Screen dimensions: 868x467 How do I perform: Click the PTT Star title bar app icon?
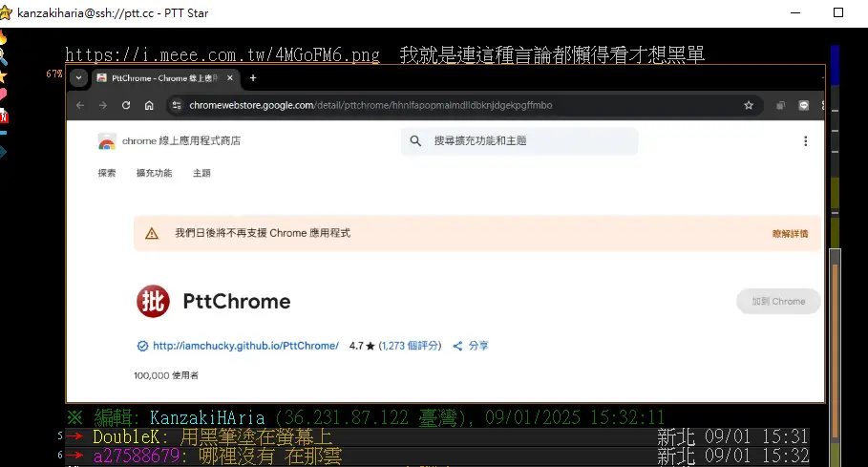[x=6, y=12]
